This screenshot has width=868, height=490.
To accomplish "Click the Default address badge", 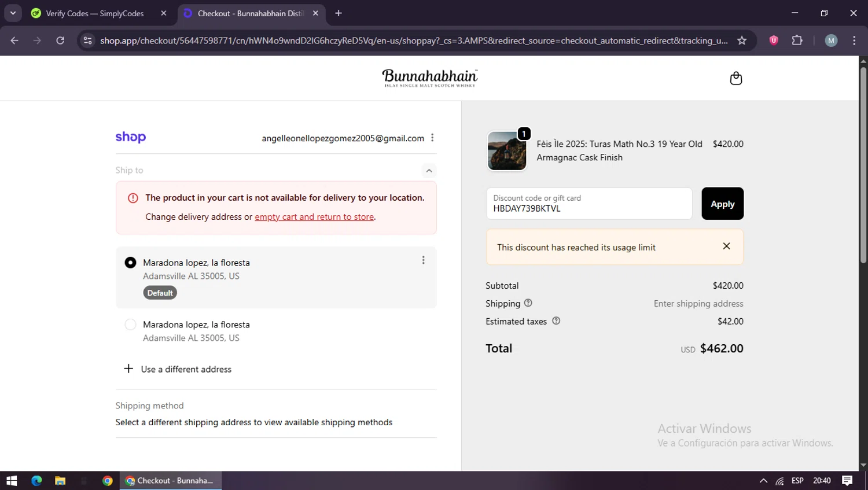I will coord(160,293).
